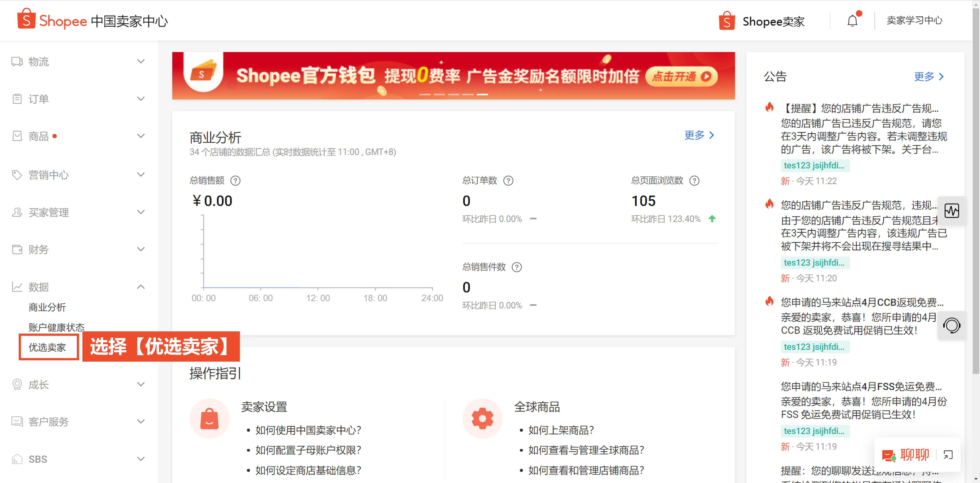
Task: Click the floating headset support icon on right edge
Action: tap(952, 326)
